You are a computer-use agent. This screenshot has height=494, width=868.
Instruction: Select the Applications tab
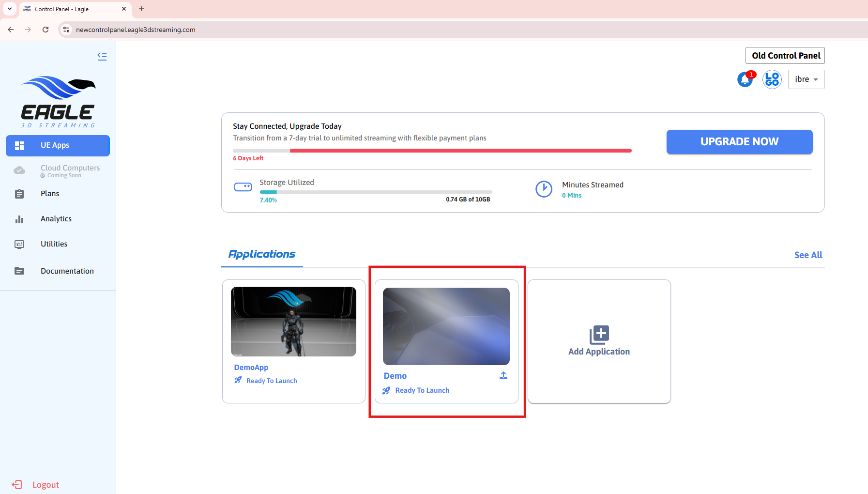(x=262, y=254)
